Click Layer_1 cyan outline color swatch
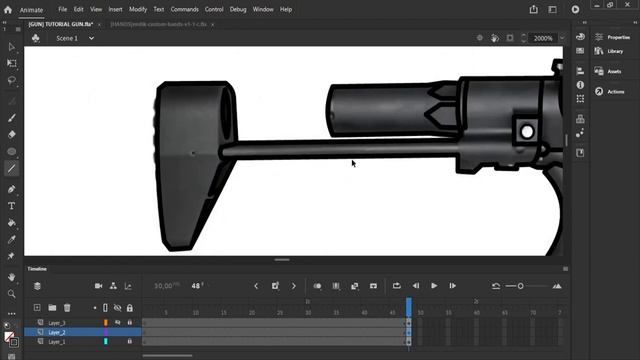The image size is (640, 360). click(106, 341)
